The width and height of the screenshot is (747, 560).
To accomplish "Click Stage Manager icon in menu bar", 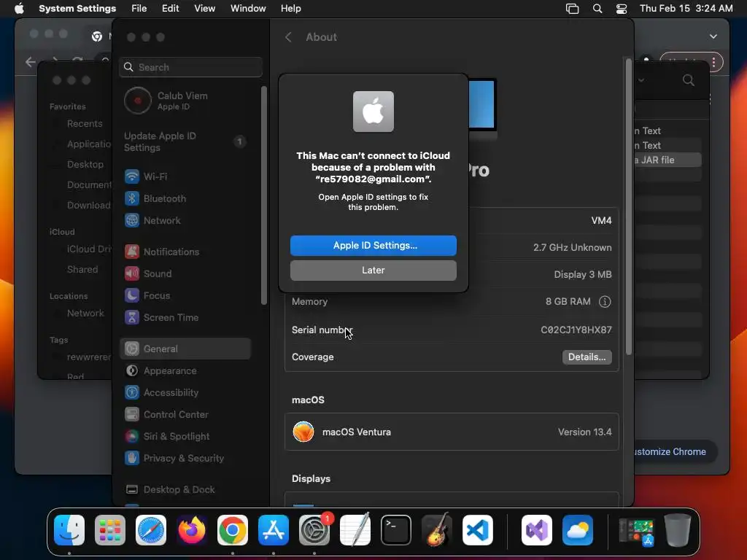I will [572, 9].
